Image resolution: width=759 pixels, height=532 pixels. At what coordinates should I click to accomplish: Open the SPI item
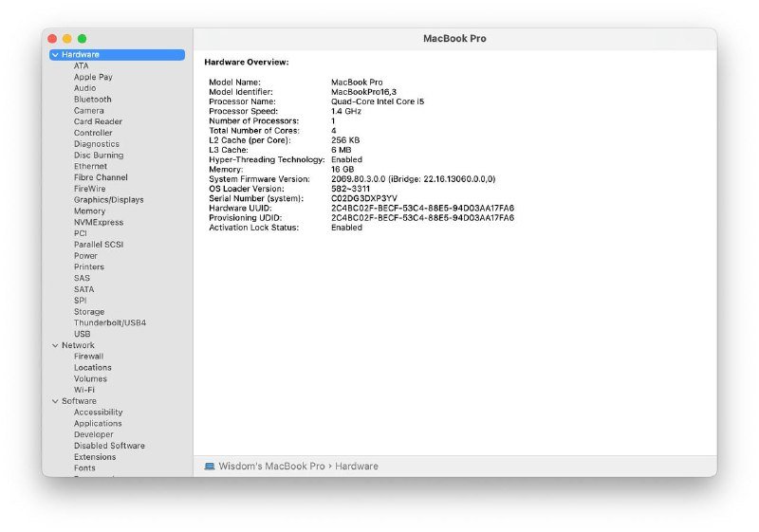(x=81, y=301)
